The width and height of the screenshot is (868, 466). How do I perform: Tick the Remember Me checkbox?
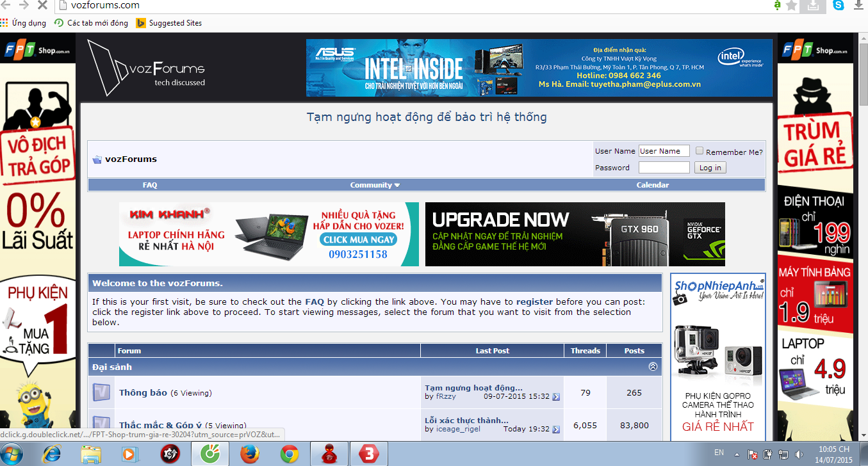tap(700, 151)
